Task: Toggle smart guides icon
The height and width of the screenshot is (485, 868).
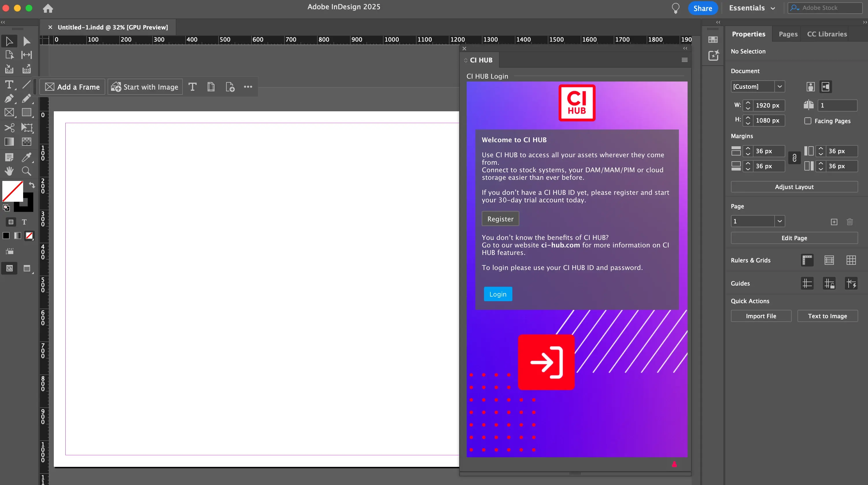Action: click(851, 284)
